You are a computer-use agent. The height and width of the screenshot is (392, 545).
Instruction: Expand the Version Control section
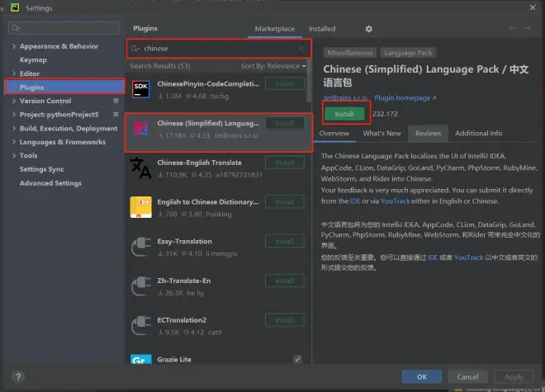click(14, 101)
